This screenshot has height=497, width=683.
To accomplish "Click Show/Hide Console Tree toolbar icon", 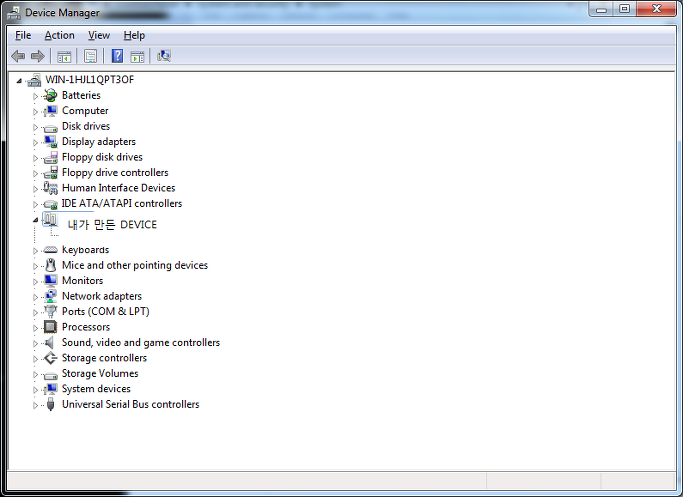I will (x=64, y=56).
